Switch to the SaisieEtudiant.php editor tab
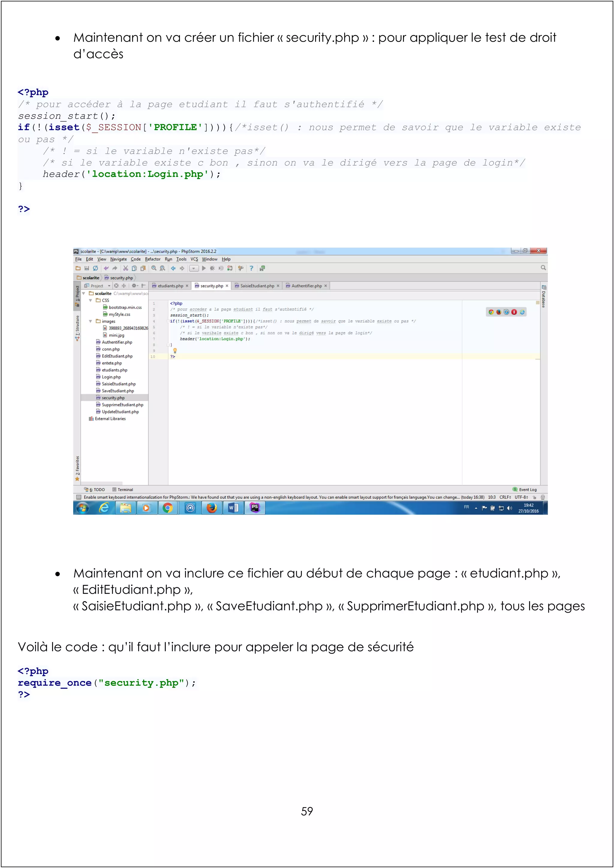This screenshot has height=868, width=614. coord(257,286)
